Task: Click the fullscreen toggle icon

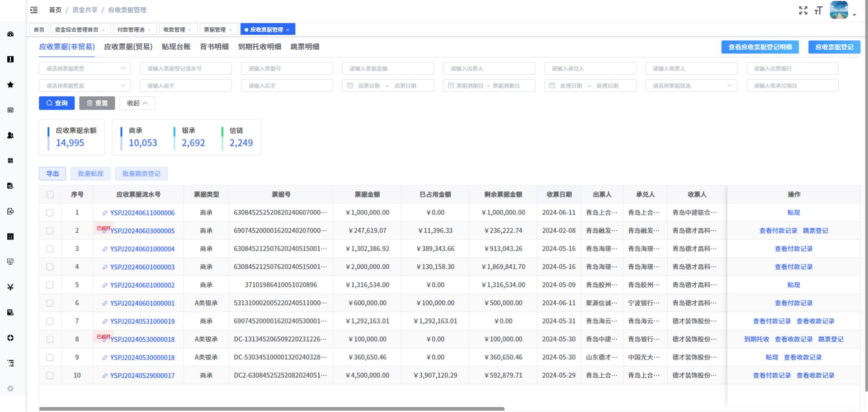Action: pyautogui.click(x=803, y=10)
